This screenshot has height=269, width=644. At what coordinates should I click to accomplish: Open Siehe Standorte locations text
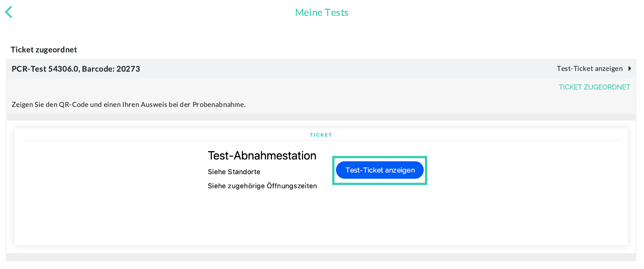click(x=234, y=172)
